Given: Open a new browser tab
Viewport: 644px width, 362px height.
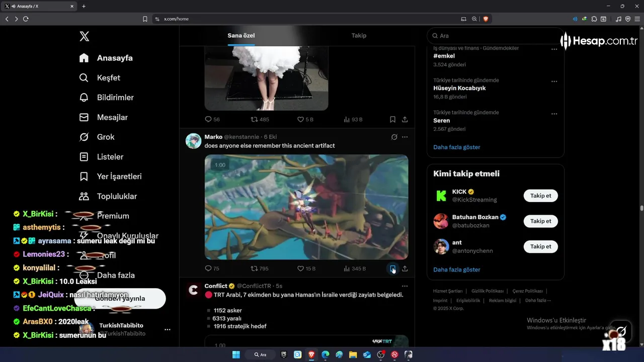Looking at the screenshot, I should point(84,7).
